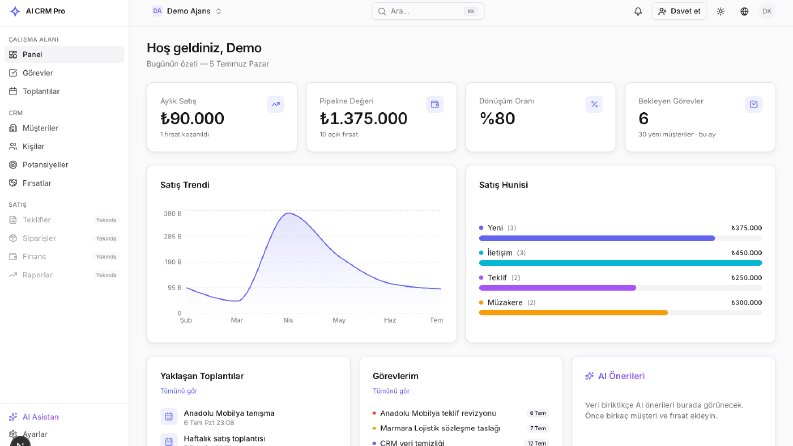Click the Satış Trendi chart peak at Nis
The width and height of the screenshot is (793, 446).
(x=288, y=213)
